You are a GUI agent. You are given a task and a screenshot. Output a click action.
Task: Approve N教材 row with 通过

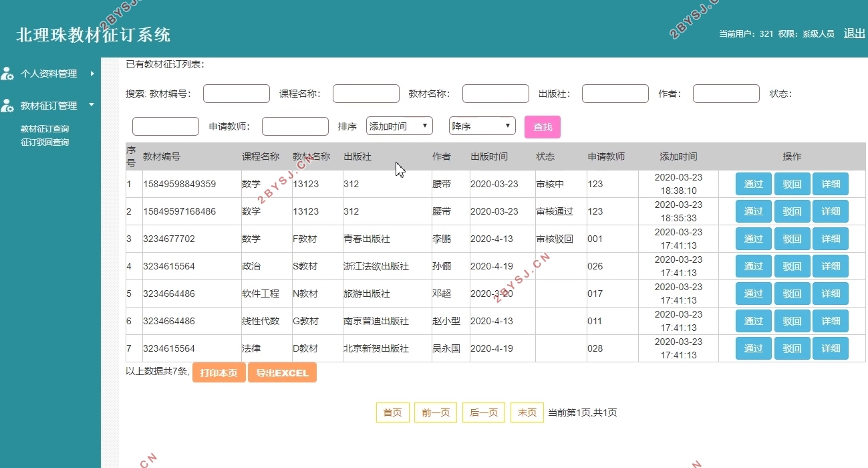[x=754, y=294]
